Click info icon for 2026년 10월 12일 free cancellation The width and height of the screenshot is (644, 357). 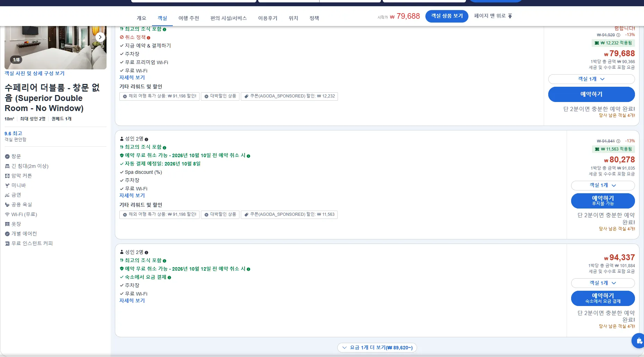pyautogui.click(x=248, y=269)
